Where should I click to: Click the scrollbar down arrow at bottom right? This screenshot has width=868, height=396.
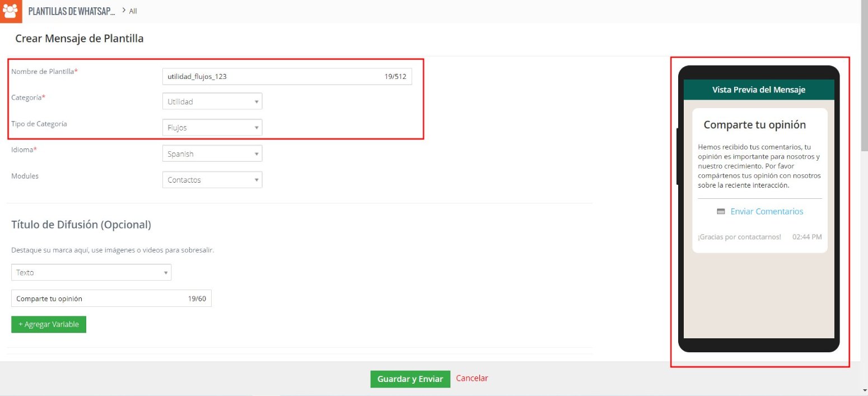[864, 390]
